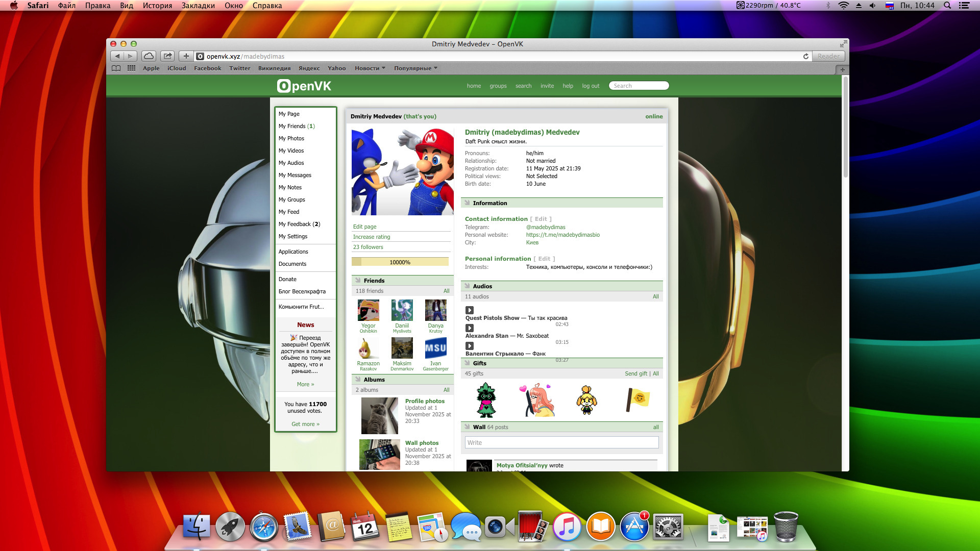980x551 pixels.
Task: Open the App Store dock icon
Action: pyautogui.click(x=634, y=527)
